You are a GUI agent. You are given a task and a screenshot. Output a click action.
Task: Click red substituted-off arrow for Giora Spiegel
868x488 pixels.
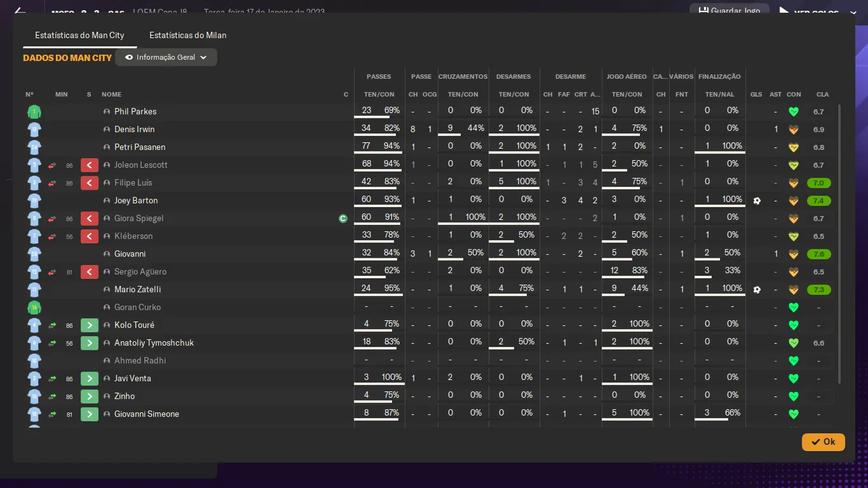[x=90, y=219]
